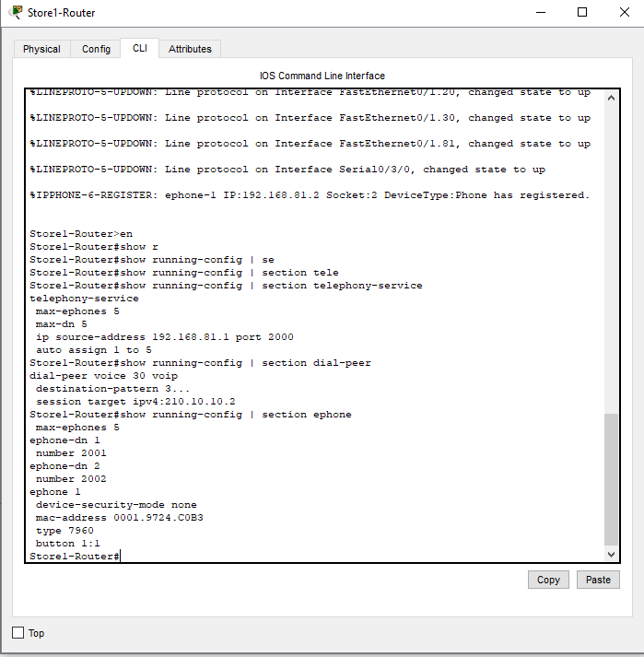Enable the Top checkbox
Image resolution: width=644 pixels, height=657 pixels.
[x=18, y=633]
